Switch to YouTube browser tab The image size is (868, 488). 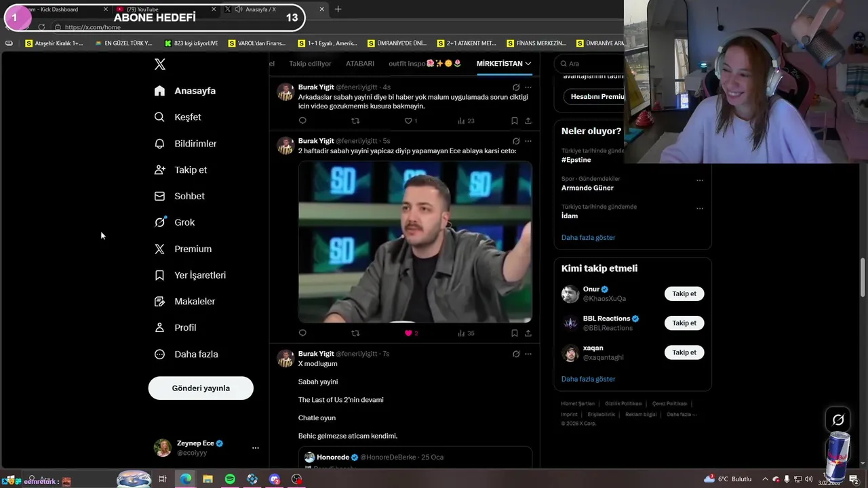coord(166,9)
